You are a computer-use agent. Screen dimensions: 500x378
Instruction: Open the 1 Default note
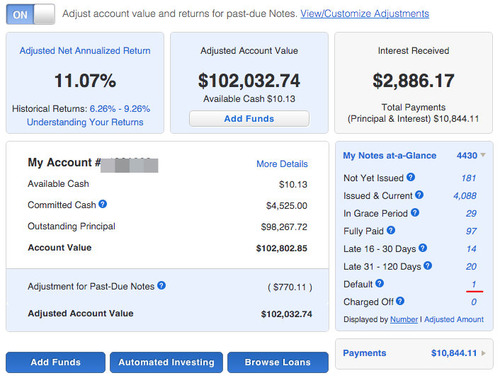pos(474,284)
